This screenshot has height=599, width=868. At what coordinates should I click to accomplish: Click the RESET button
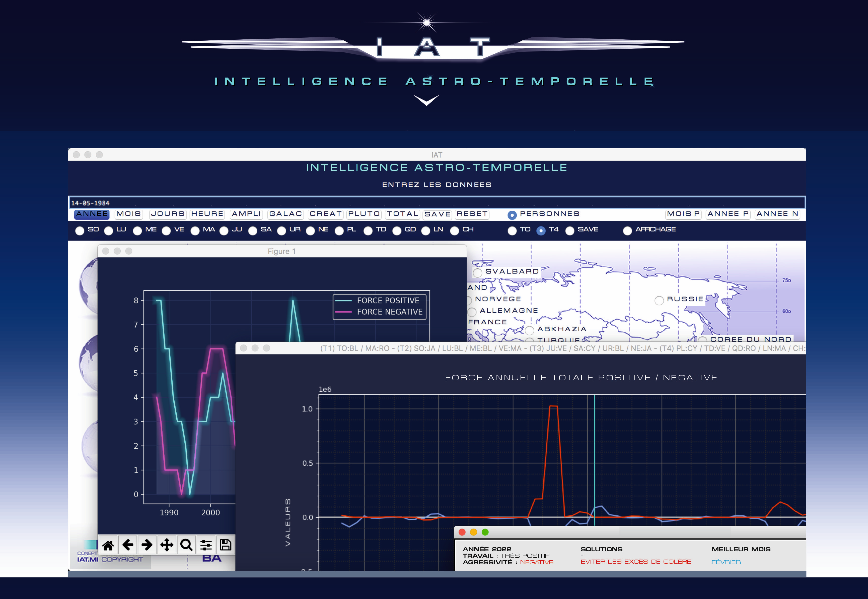pos(472,214)
